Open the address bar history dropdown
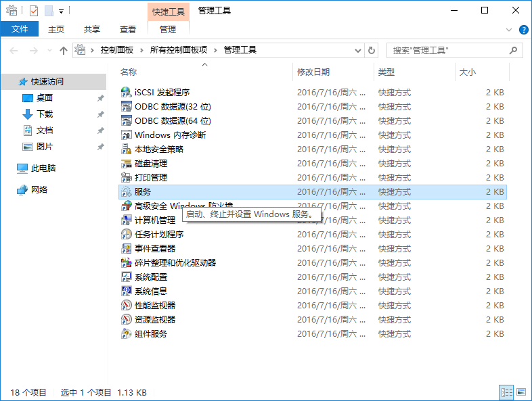Image resolution: width=532 pixels, height=401 pixels. tap(359, 50)
